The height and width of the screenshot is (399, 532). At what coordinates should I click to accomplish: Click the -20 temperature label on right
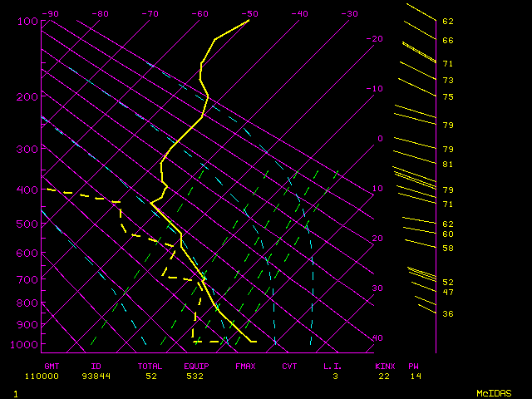click(x=376, y=39)
